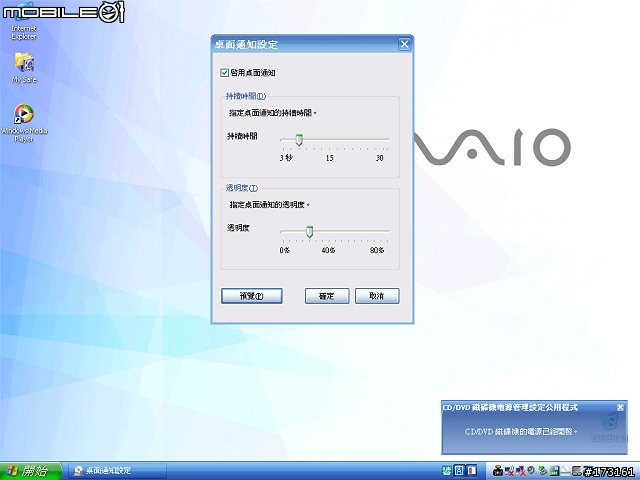Click the green IME language bar icon
This screenshot has height=480, width=640.
click(447, 471)
